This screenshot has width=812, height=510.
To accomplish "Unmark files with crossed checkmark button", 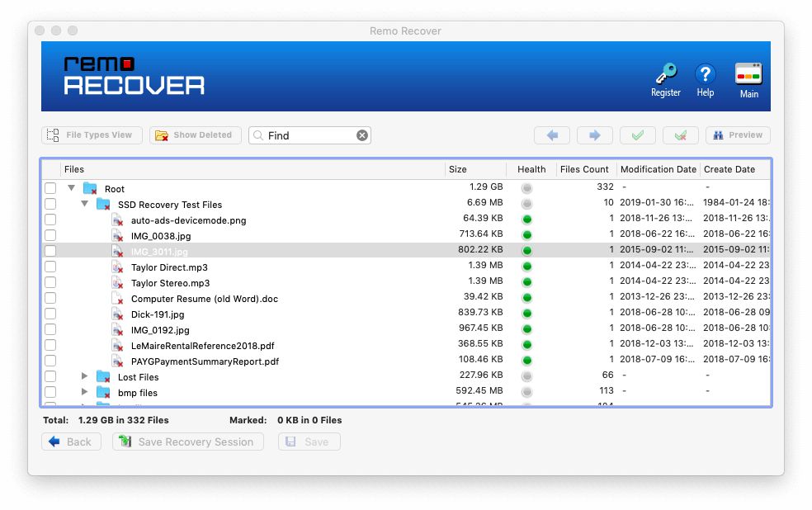I will (681, 135).
